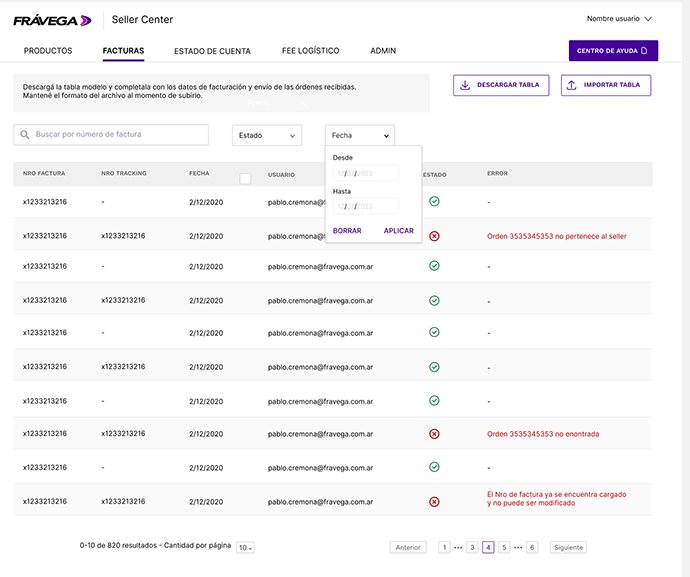Go to Siguiente page

[x=568, y=548]
